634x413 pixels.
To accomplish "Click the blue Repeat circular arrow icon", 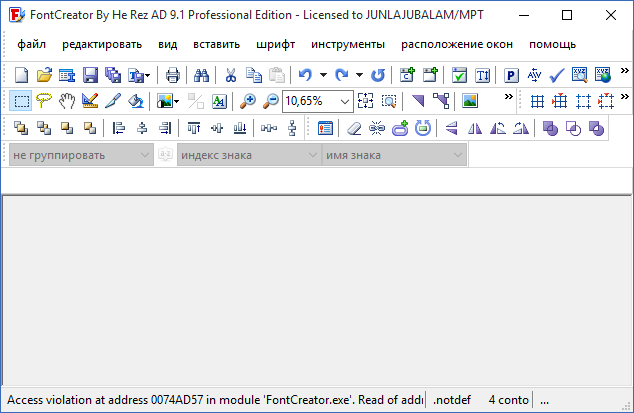I will tap(378, 75).
